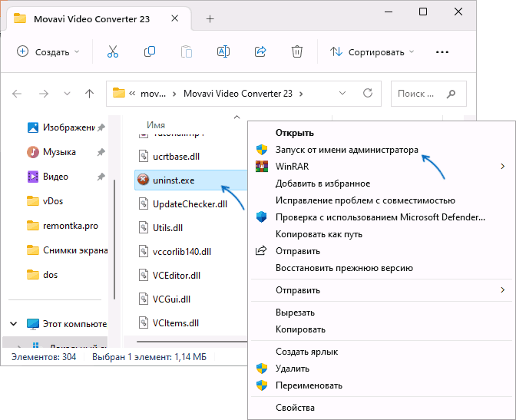Image resolution: width=516 pixels, height=420 pixels.
Task: Open Снимки экрана folder in sidebar
Action: tap(66, 250)
